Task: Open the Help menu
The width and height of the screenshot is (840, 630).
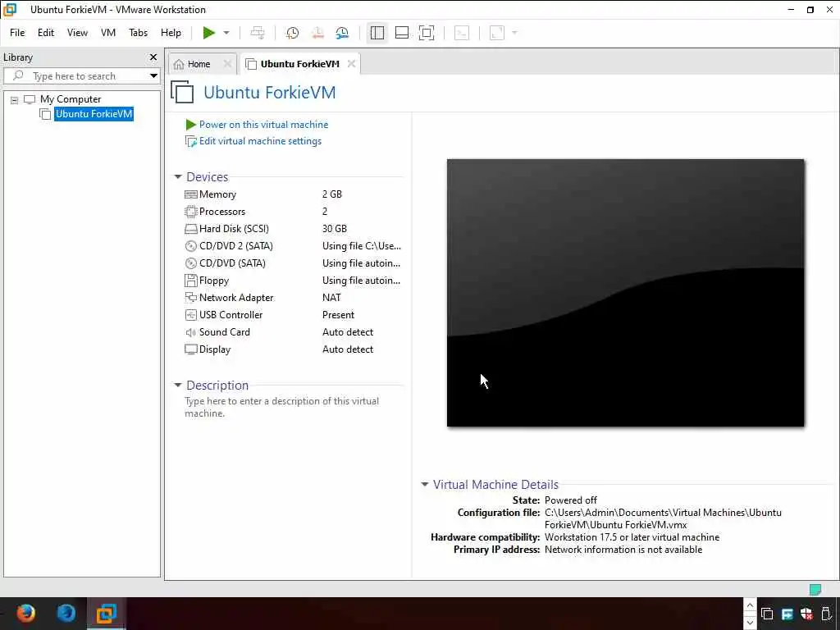Action: 171,33
